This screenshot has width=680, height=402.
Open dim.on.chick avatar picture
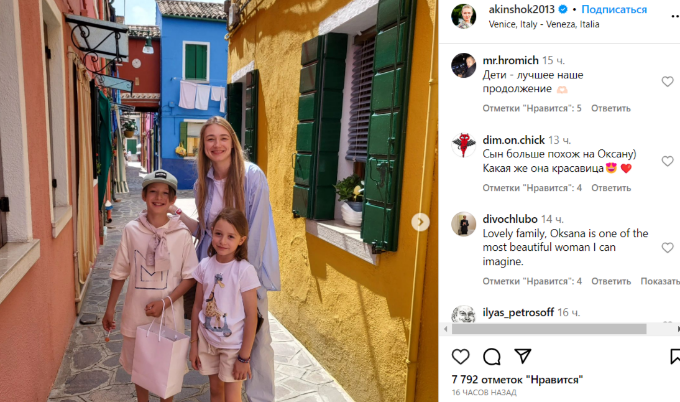point(464,145)
